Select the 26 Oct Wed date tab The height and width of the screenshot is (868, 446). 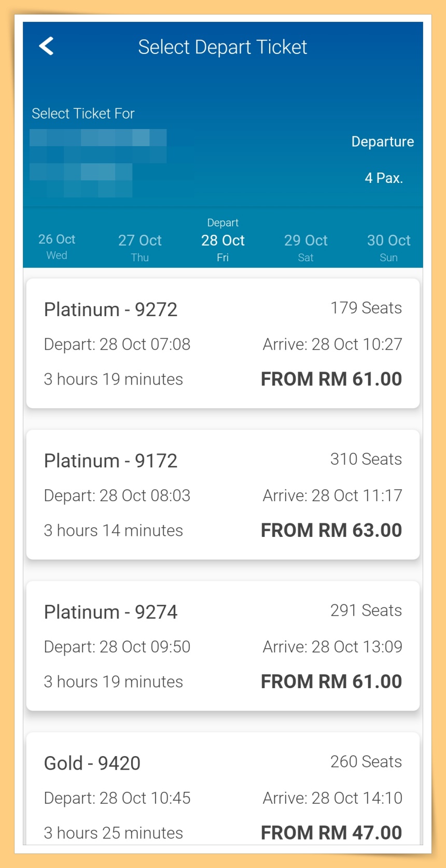point(57,246)
